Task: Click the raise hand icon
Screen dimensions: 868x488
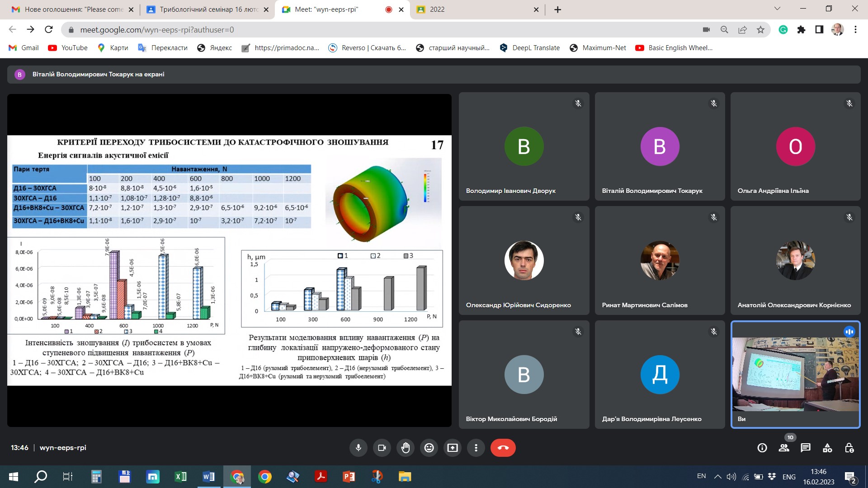Action: click(x=406, y=448)
